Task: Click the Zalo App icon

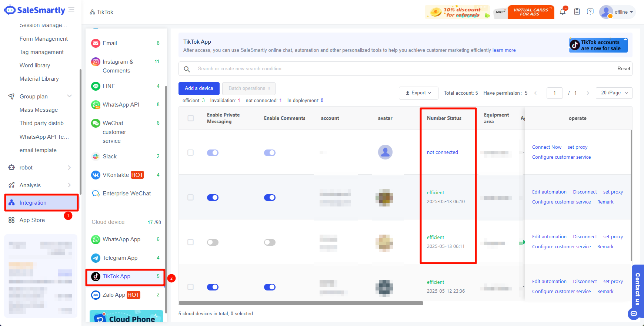Action: [96, 295]
